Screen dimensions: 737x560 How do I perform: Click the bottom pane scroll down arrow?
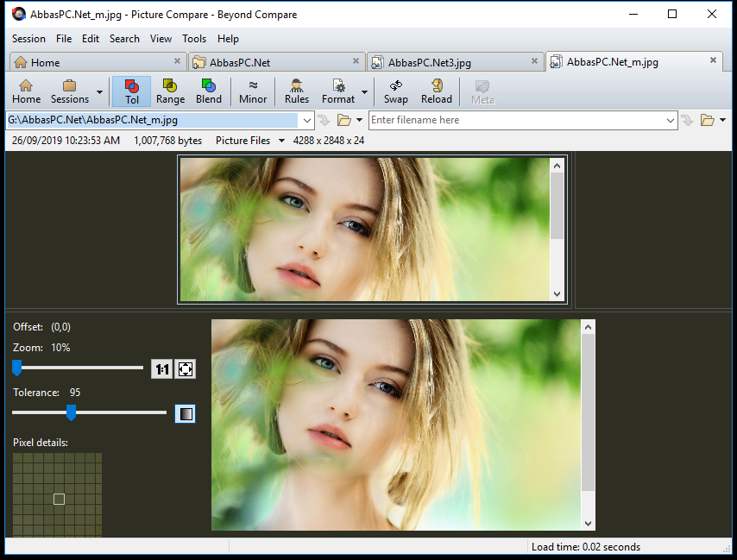(x=588, y=524)
